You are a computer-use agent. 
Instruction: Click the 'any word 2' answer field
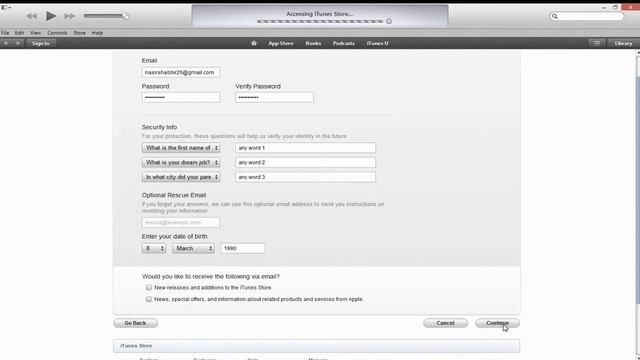point(305,162)
